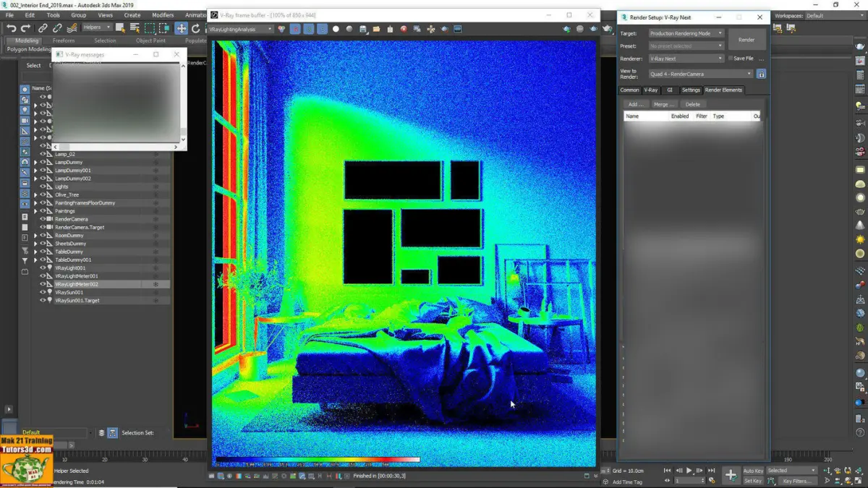The height and width of the screenshot is (488, 868).
Task: Toggle display lights filter in scene explorer
Action: pyautogui.click(x=25, y=110)
